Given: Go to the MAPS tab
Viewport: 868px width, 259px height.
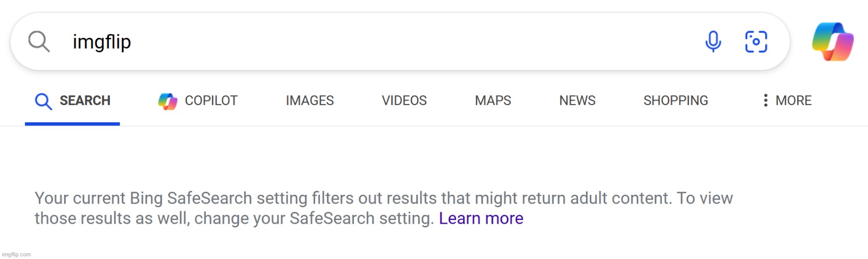Looking at the screenshot, I should click(493, 100).
